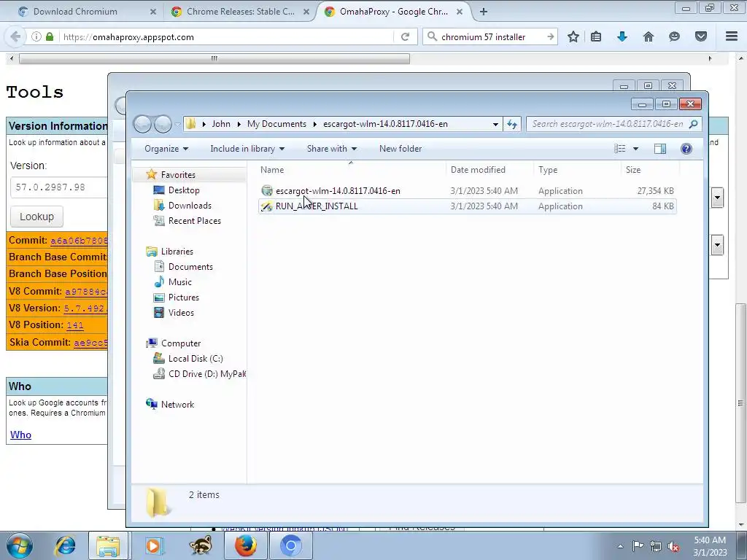Screen dimensions: 747x560
Task: Switch to Firefox in the taskbar
Action: click(245, 545)
